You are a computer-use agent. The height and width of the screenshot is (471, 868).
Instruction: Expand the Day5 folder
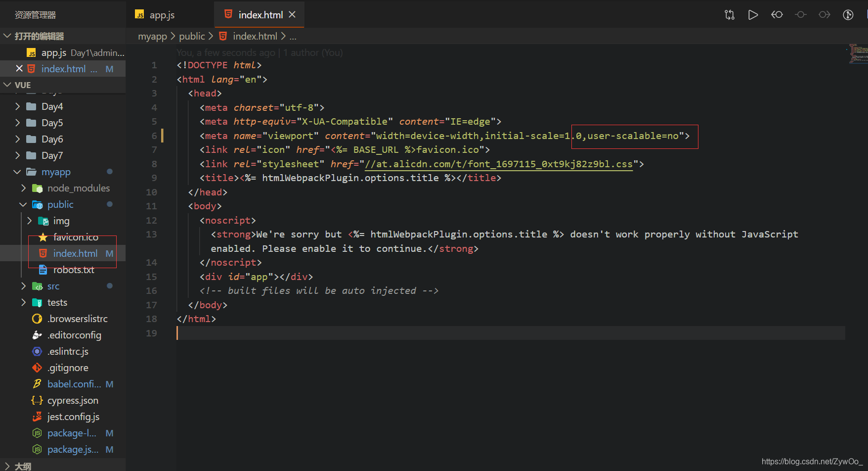[18, 123]
